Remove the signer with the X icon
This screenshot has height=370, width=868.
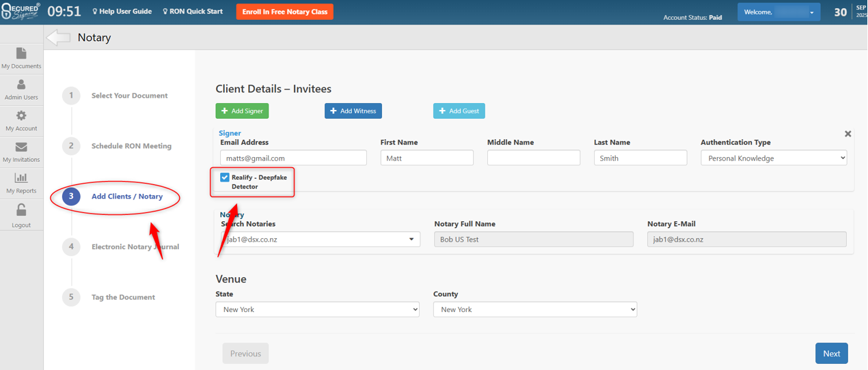tap(847, 134)
